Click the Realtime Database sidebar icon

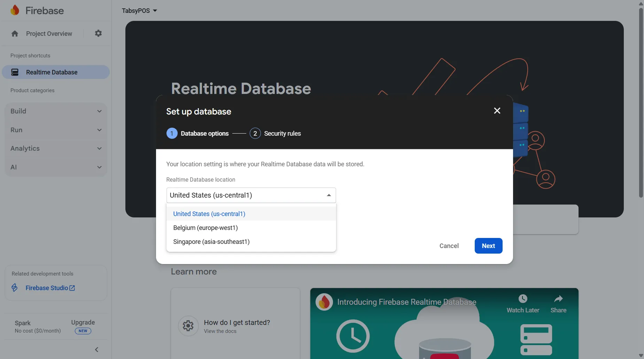coord(15,72)
